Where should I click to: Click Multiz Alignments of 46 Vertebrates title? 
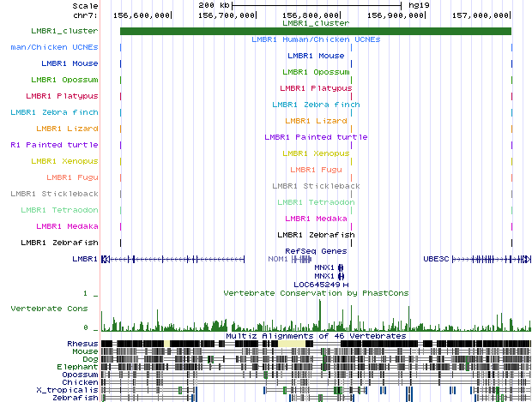click(x=316, y=336)
